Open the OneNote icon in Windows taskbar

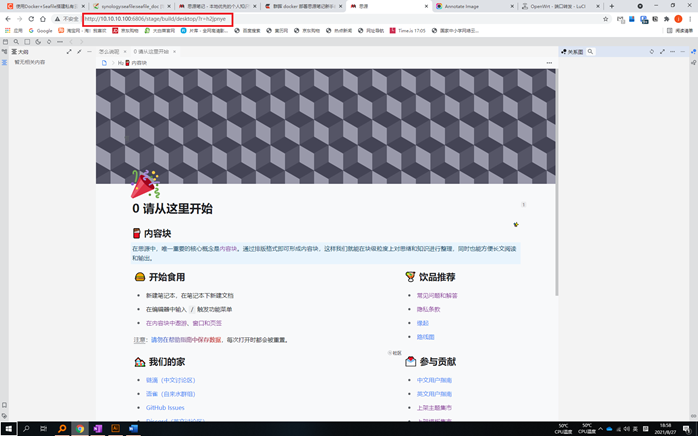(x=97, y=428)
